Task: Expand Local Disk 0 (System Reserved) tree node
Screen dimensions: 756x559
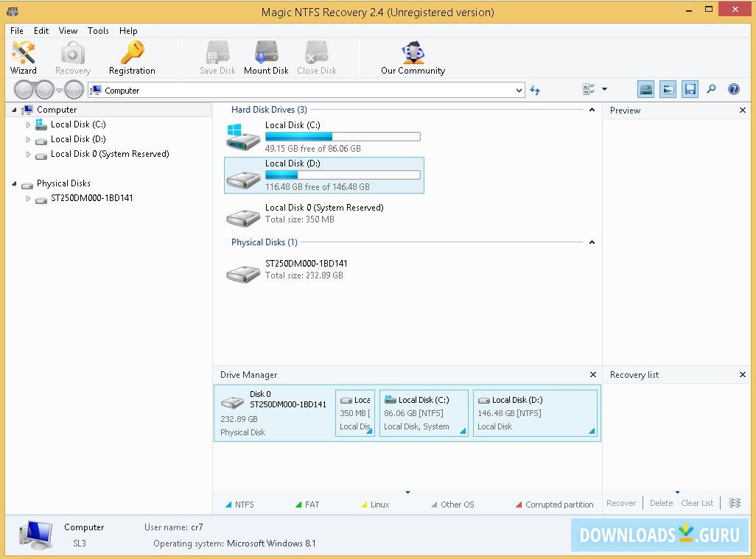Action: [28, 154]
